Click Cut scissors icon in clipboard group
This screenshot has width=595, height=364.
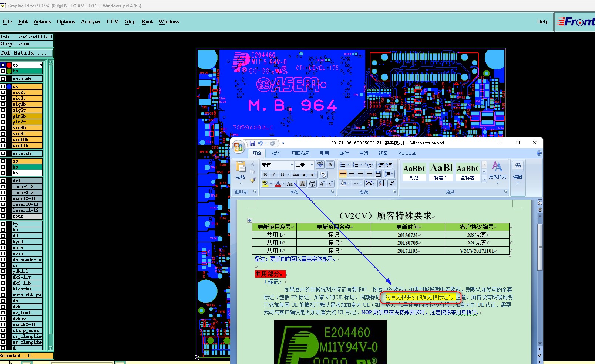coord(253,164)
